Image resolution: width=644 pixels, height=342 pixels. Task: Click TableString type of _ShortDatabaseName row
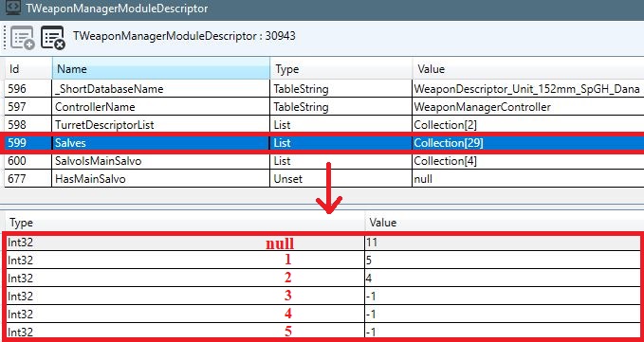click(340, 88)
